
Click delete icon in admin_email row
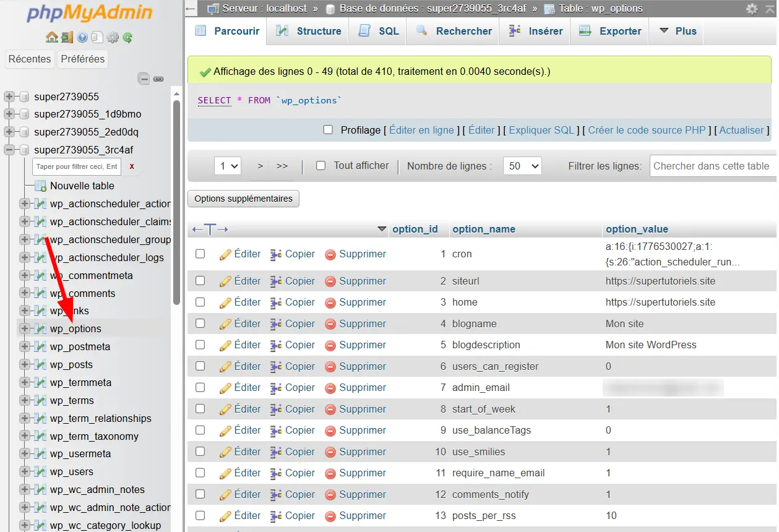click(330, 388)
